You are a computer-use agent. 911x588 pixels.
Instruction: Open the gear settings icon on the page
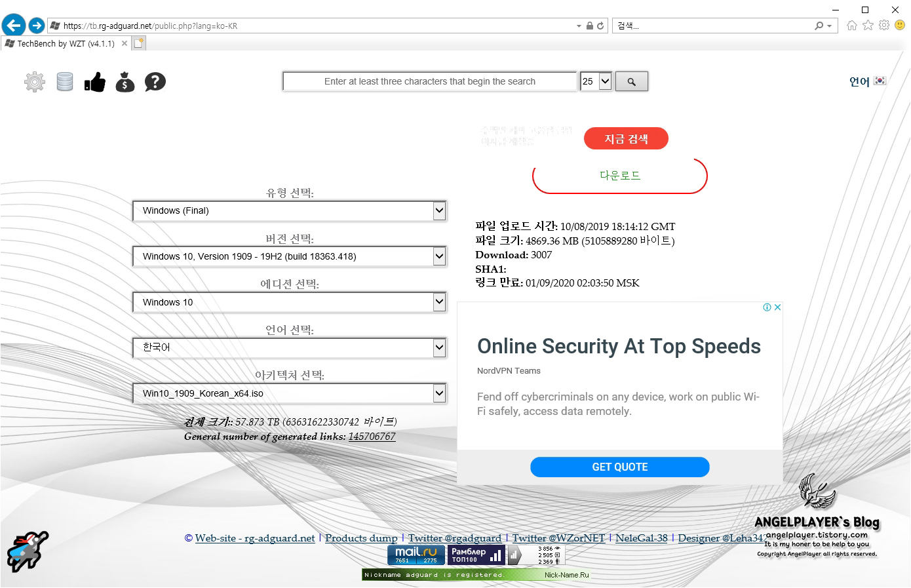pos(35,82)
